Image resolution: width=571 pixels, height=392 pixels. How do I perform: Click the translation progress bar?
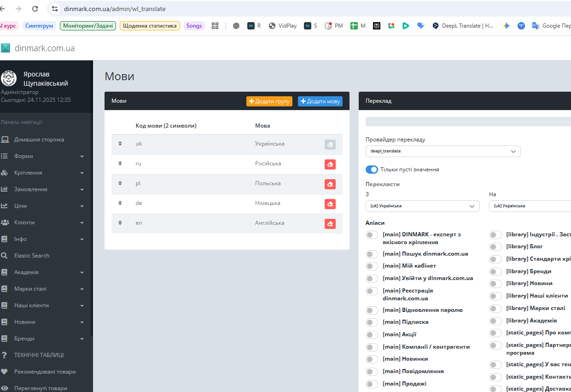coord(468,122)
